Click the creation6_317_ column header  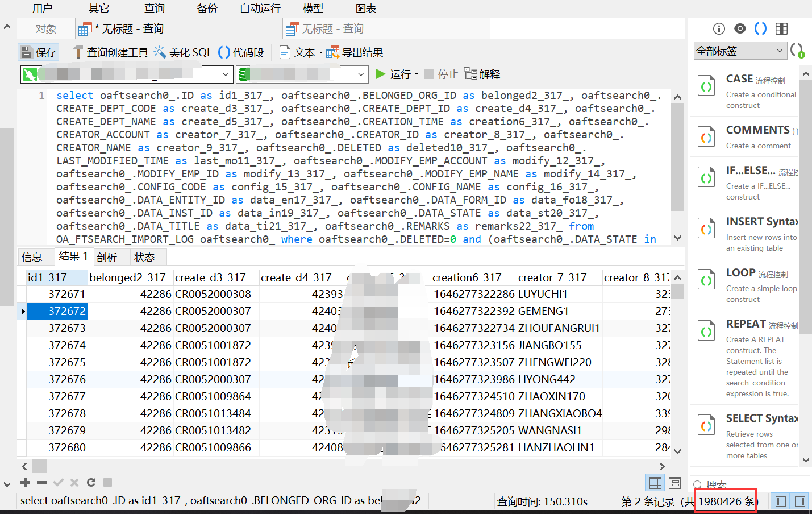pyautogui.click(x=473, y=277)
